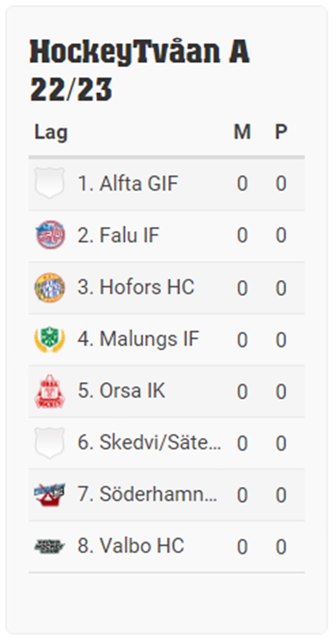The height and width of the screenshot is (644, 336).
Task: Click the Valbo HC team logo
Action: point(50,546)
